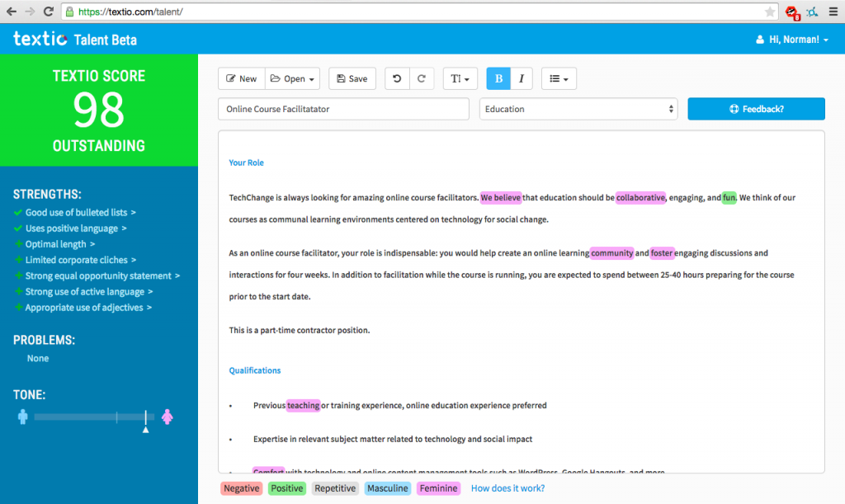The width and height of the screenshot is (845, 504).
Task: Click the Repetitive legend tag
Action: click(x=335, y=488)
